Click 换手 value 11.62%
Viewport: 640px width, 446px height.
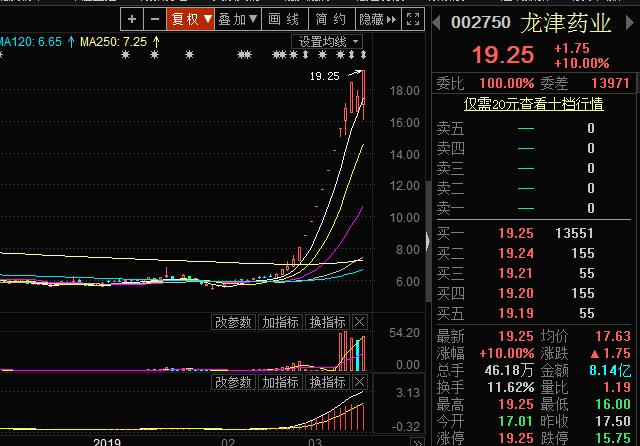[x=511, y=387]
